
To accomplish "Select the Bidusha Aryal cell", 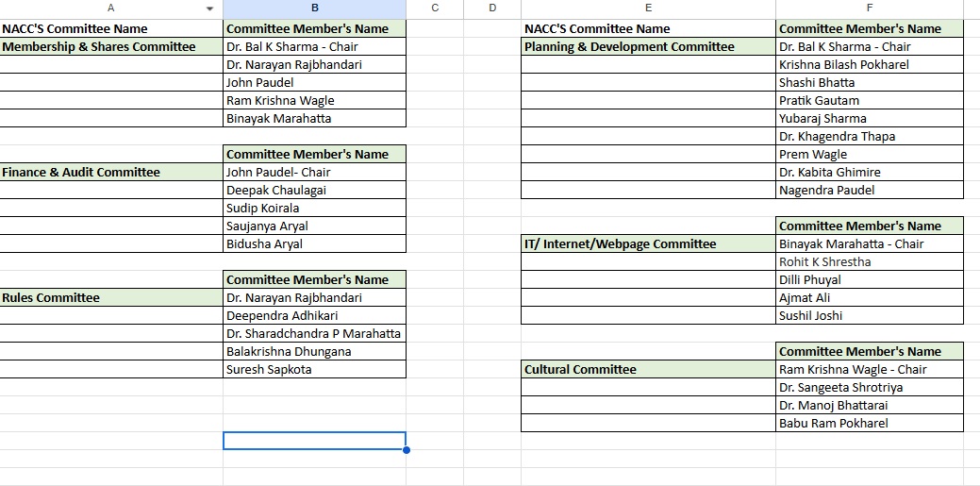I will tap(314, 243).
